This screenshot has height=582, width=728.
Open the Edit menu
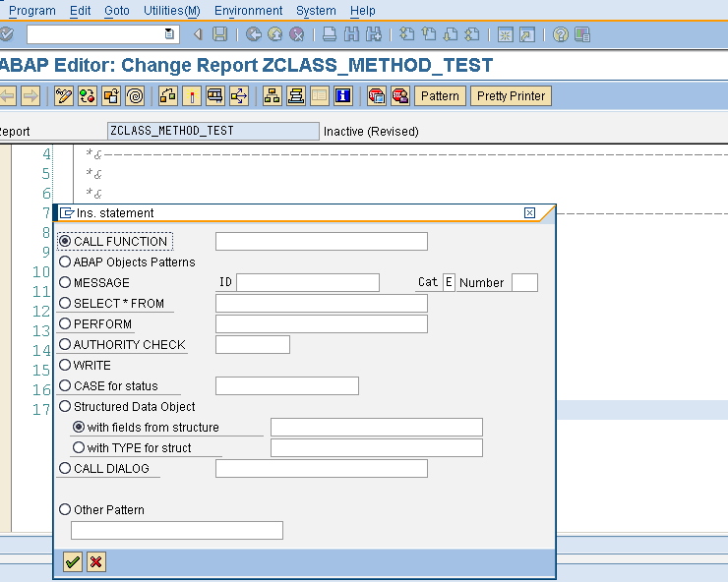click(81, 10)
